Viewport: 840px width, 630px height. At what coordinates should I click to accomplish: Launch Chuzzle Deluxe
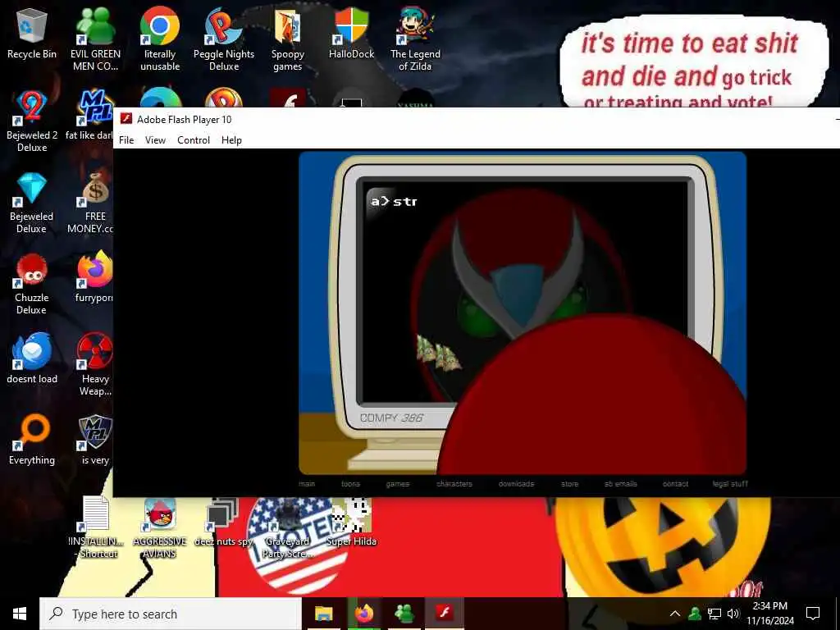click(x=32, y=284)
